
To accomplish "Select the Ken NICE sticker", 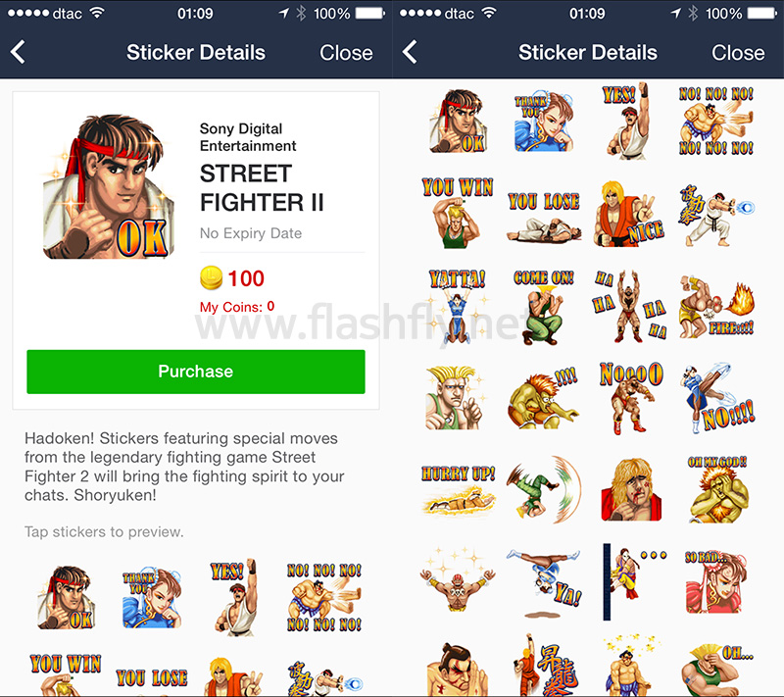I will (x=630, y=214).
